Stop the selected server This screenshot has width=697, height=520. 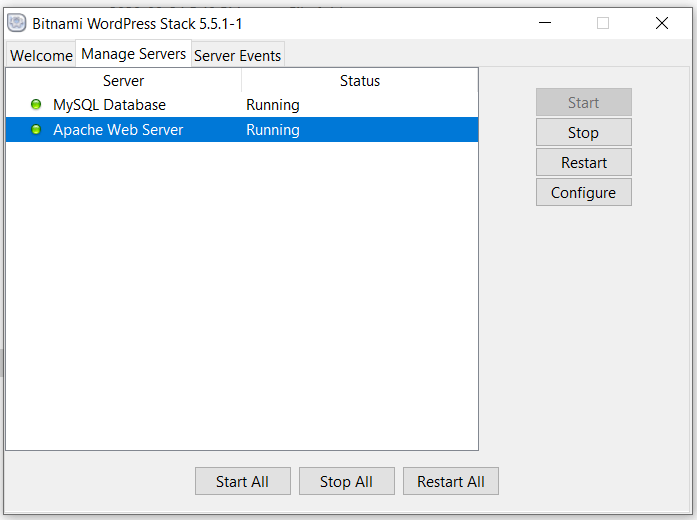coord(584,132)
